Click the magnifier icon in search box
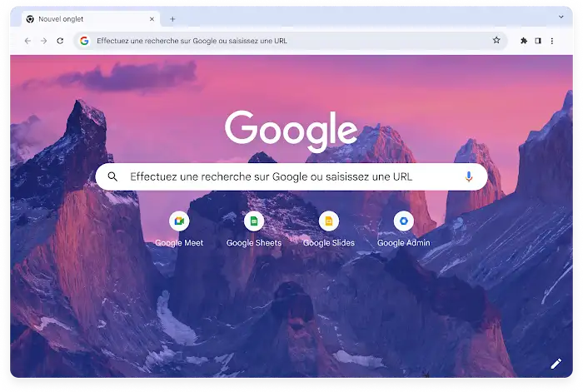This screenshot has width=583, height=392. click(112, 177)
